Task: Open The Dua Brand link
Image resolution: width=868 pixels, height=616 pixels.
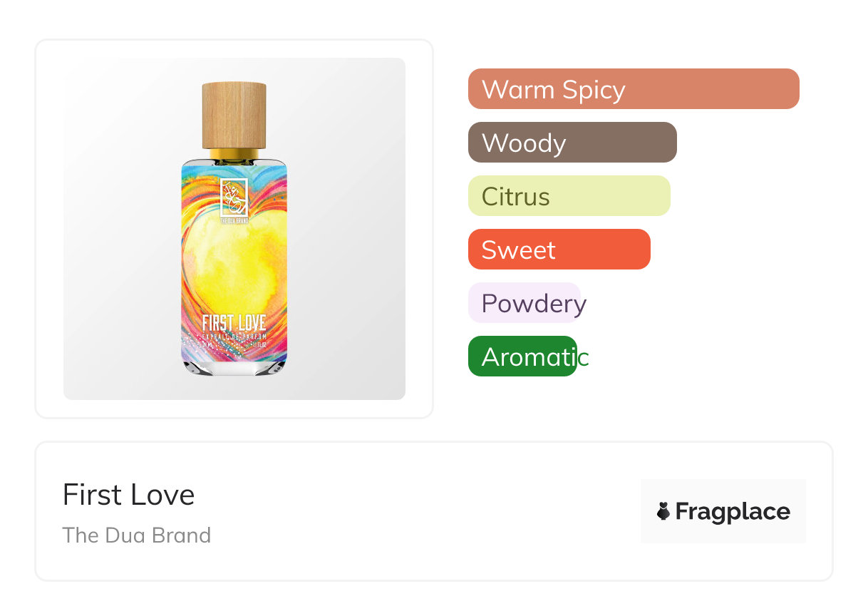Action: pos(136,535)
